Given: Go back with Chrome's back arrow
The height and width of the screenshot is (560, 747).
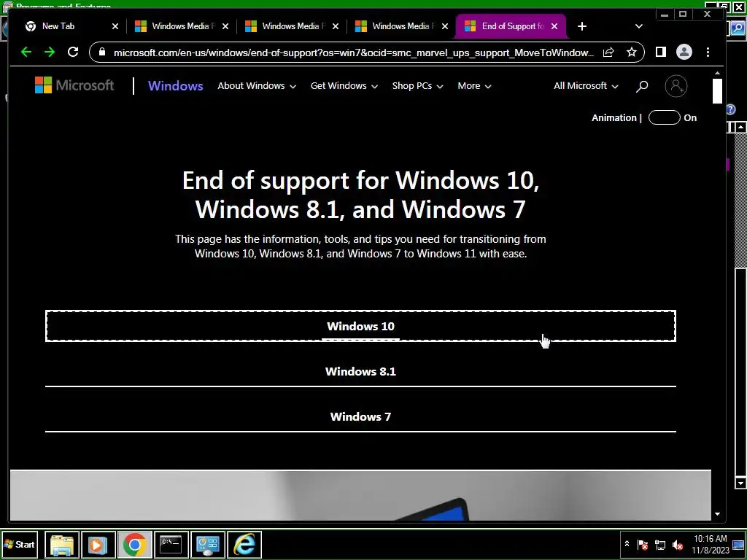Looking at the screenshot, I should click(26, 52).
